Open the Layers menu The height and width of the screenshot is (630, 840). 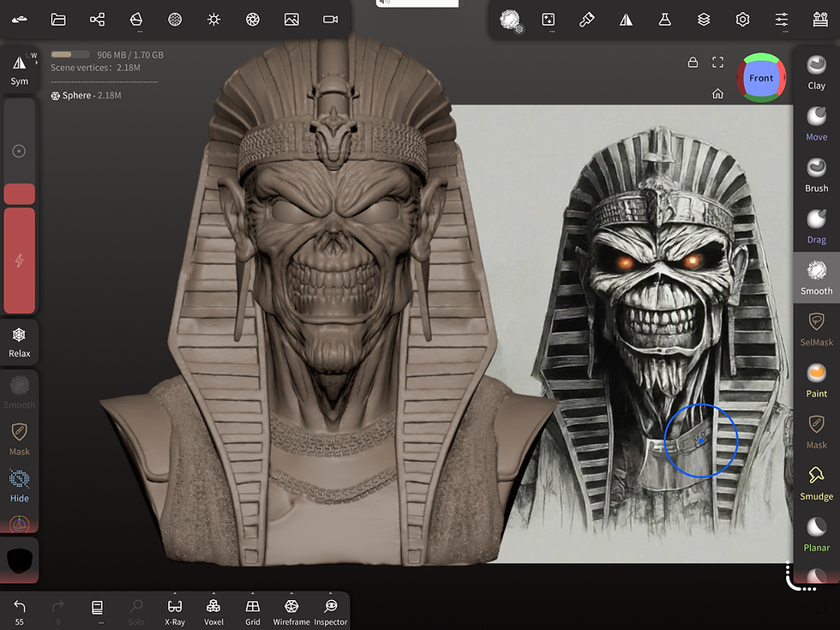pyautogui.click(x=704, y=19)
